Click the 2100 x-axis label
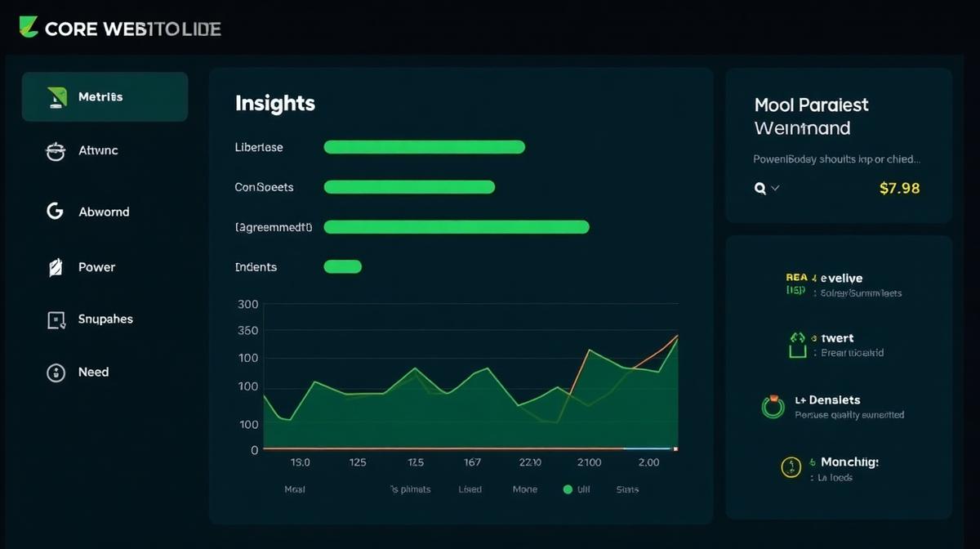 [x=589, y=462]
